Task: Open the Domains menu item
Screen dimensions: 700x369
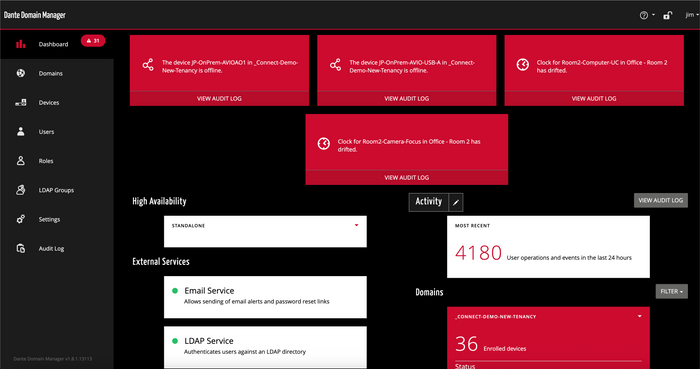Action: pos(50,73)
